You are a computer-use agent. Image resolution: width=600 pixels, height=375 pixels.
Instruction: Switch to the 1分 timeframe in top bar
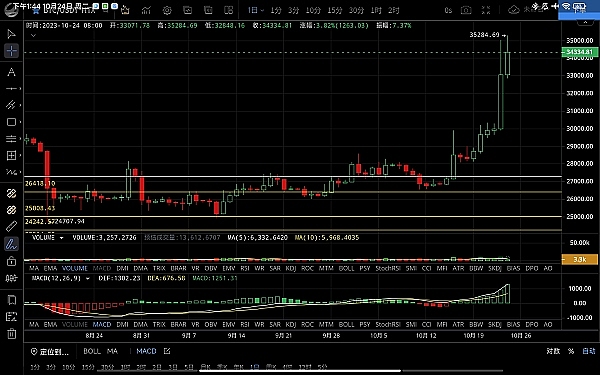[276, 10]
